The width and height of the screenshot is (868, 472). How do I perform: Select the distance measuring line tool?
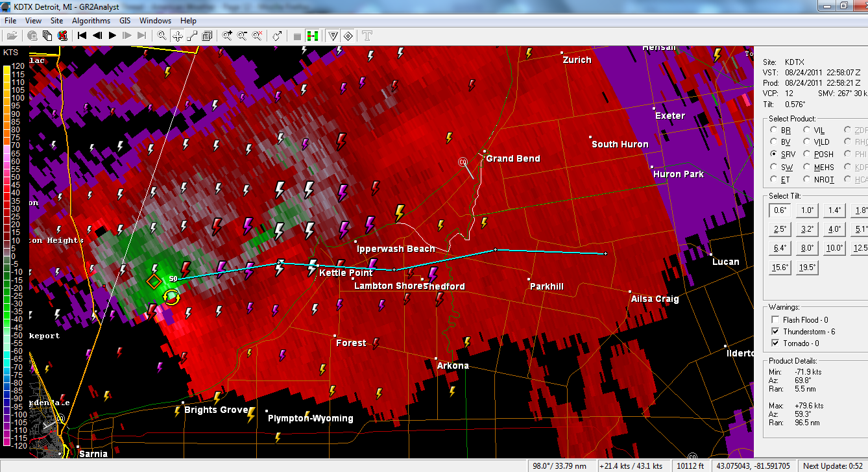point(192,36)
